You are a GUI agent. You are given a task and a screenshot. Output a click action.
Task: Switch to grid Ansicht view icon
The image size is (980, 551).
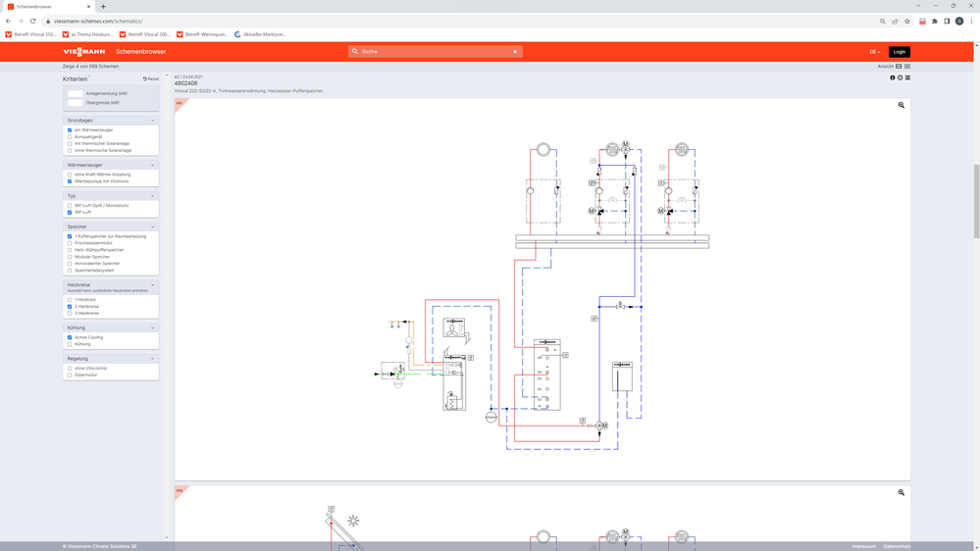(907, 67)
